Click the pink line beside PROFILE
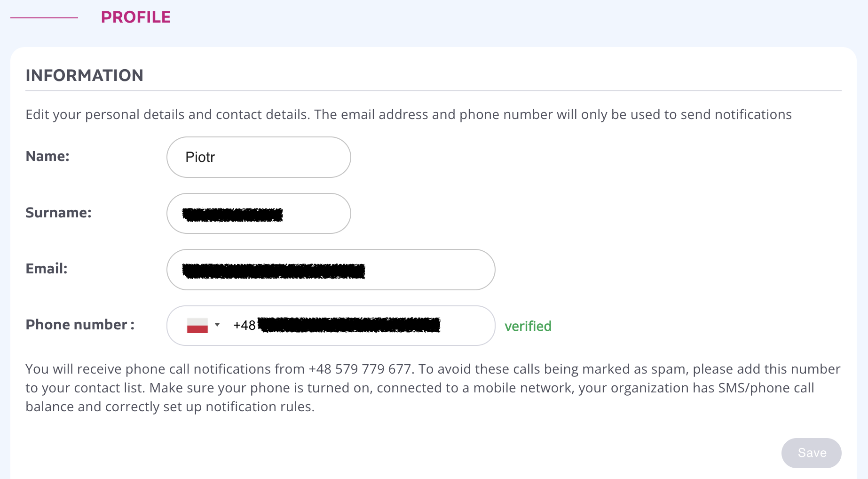Viewport: 868px width, 479px height. pyautogui.click(x=44, y=18)
